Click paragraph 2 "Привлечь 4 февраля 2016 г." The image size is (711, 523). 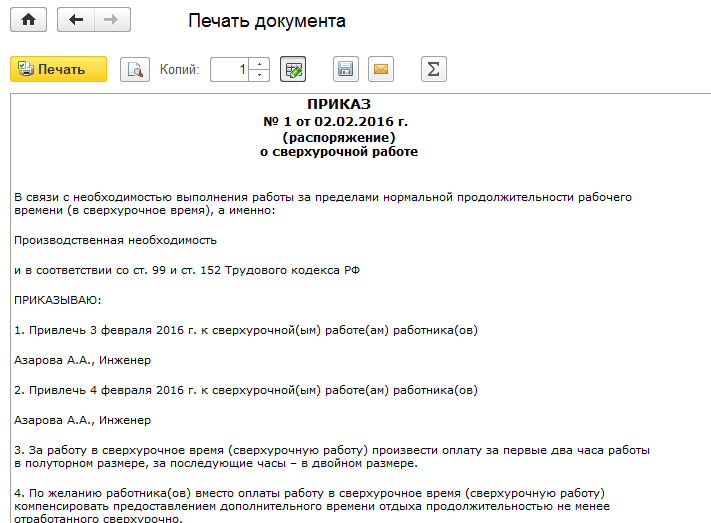click(246, 390)
